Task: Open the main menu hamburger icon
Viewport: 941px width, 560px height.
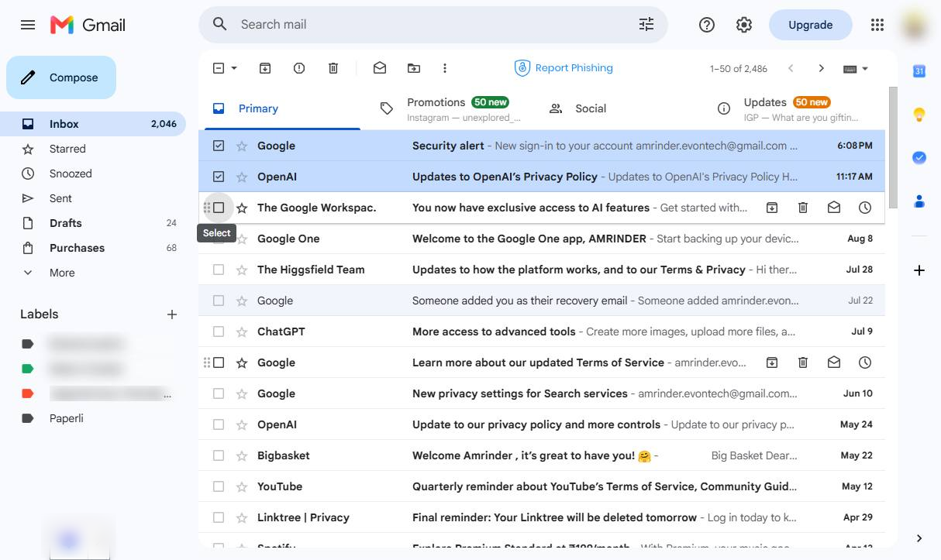Action: point(28,25)
